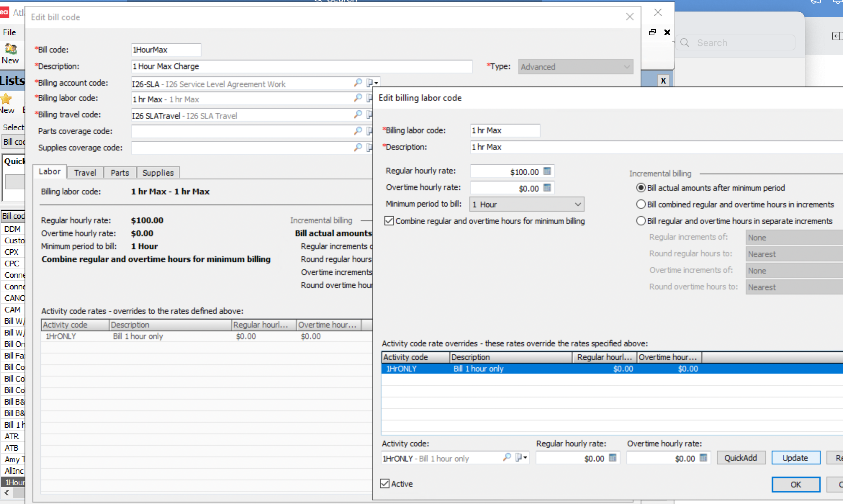Click the Description field 1 Hour Max Charge

pyautogui.click(x=302, y=66)
